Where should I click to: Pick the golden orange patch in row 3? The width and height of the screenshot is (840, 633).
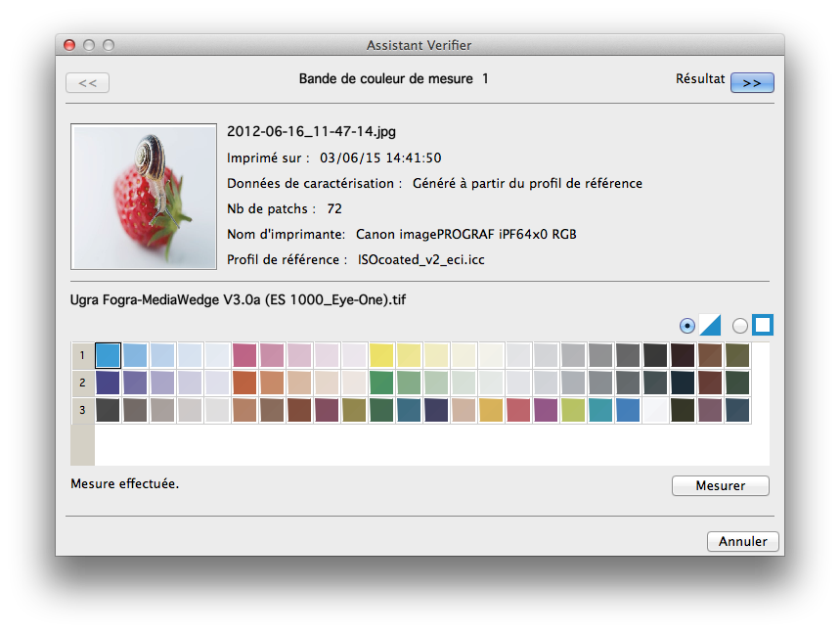[x=491, y=410]
